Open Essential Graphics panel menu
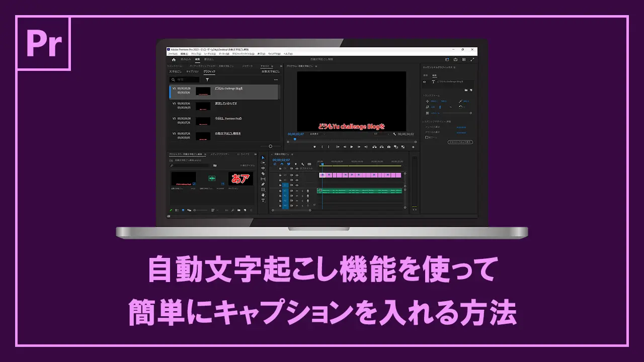 pos(454,67)
